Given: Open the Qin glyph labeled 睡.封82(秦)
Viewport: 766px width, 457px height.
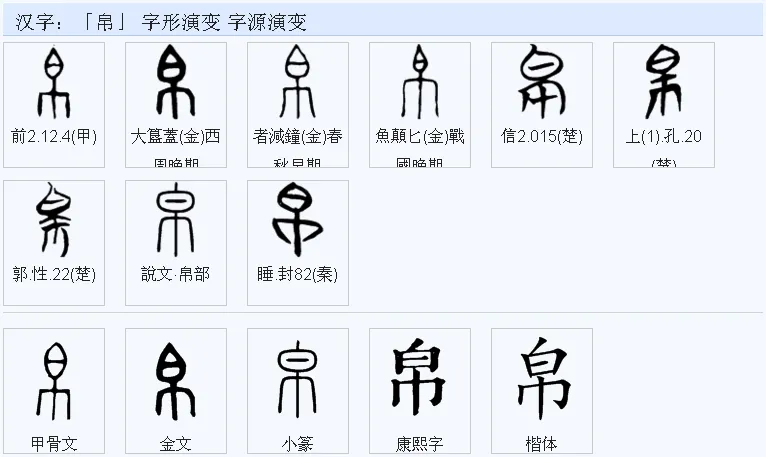Looking at the screenshot, I should tap(298, 220).
